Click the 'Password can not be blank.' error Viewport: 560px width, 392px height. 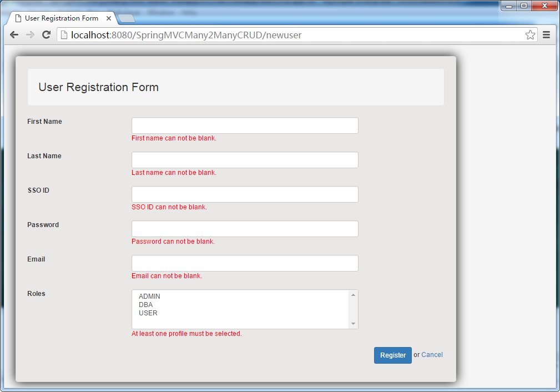point(173,241)
